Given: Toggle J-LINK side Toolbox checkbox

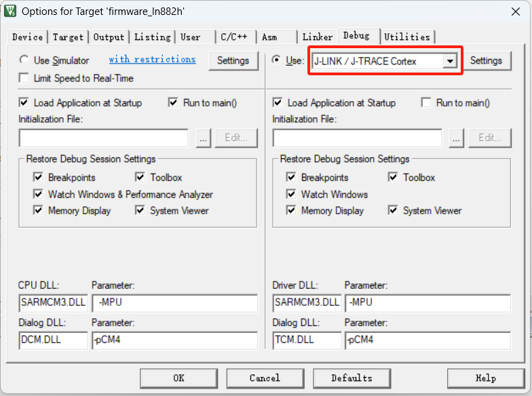Looking at the screenshot, I should [393, 178].
